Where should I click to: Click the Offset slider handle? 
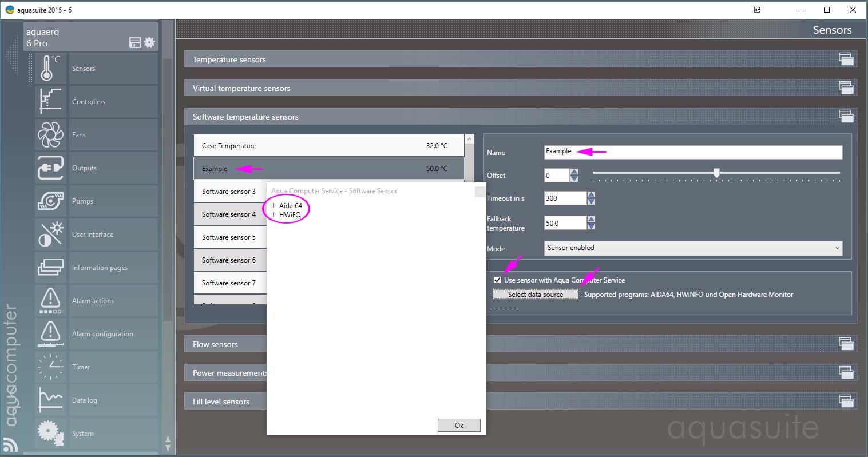pyautogui.click(x=716, y=173)
